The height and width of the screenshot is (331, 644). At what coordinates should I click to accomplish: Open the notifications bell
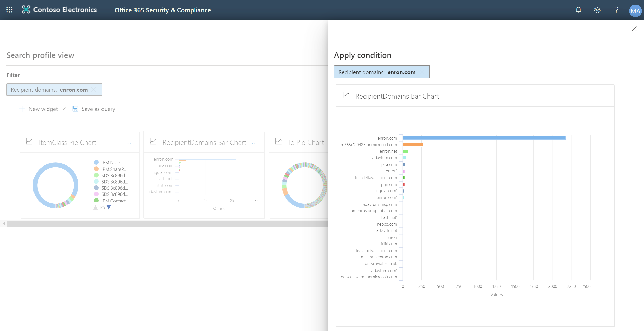578,10
